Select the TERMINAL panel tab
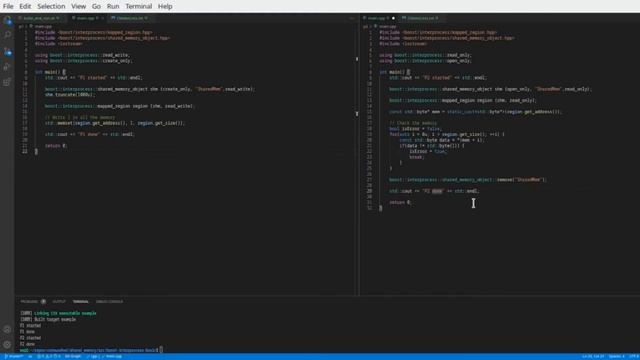Viewport: 640px width, 360px height. [80, 302]
